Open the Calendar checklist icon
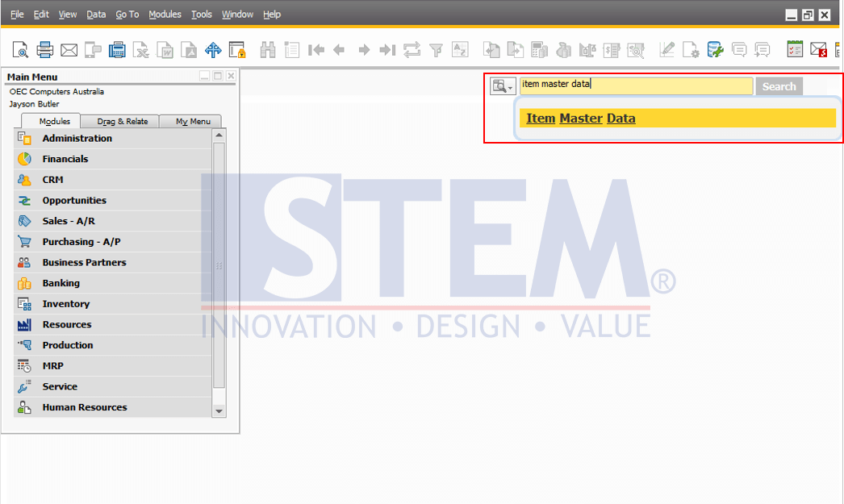Screen dimensions: 844x504 pyautogui.click(x=795, y=49)
